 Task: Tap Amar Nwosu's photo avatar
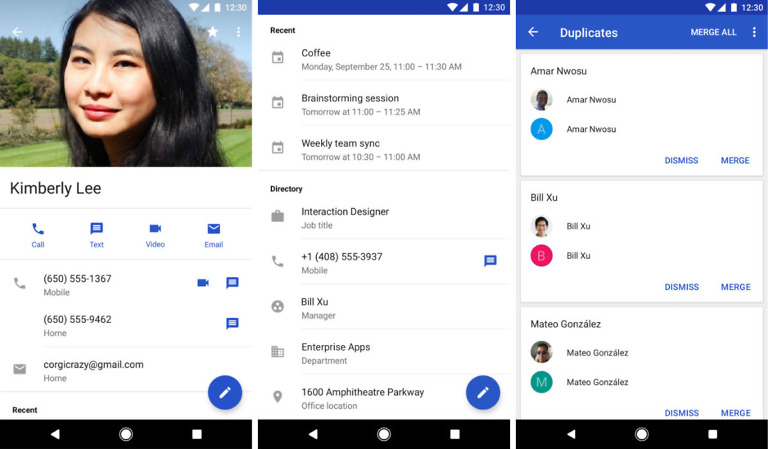pyautogui.click(x=541, y=99)
